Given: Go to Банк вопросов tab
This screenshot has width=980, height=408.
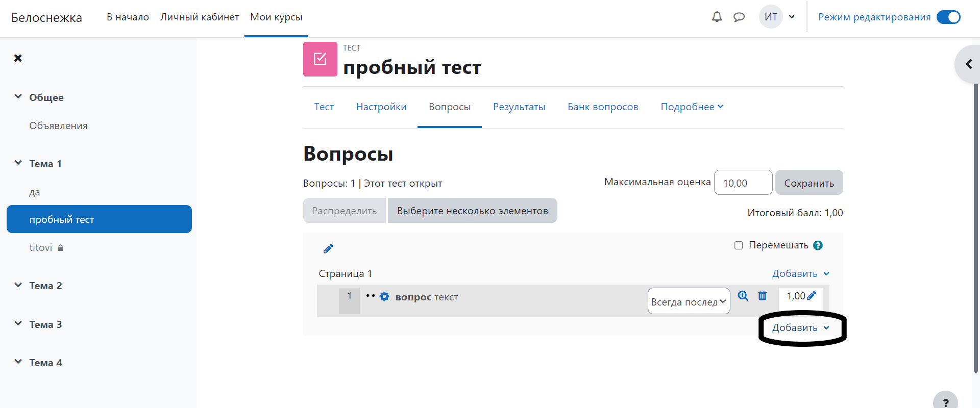Looking at the screenshot, I should coord(603,107).
